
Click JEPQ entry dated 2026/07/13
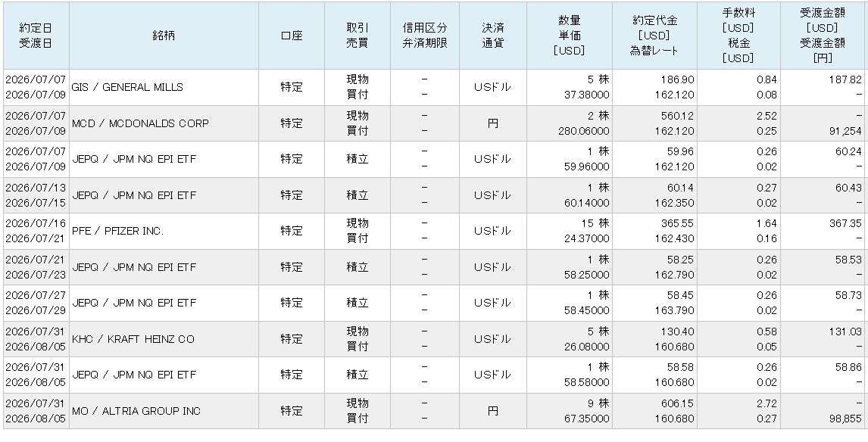(x=134, y=195)
